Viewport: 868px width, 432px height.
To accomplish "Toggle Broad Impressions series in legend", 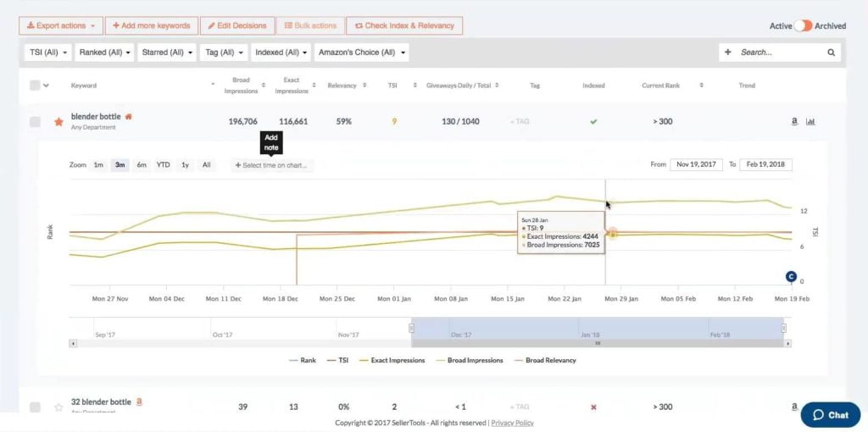I will (x=470, y=360).
